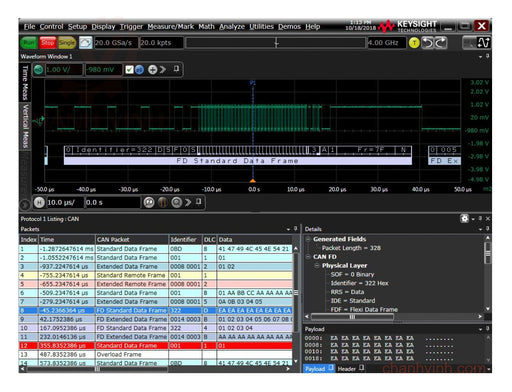Click the horizontal H icon
The width and height of the screenshot is (512, 392).
pos(39,202)
